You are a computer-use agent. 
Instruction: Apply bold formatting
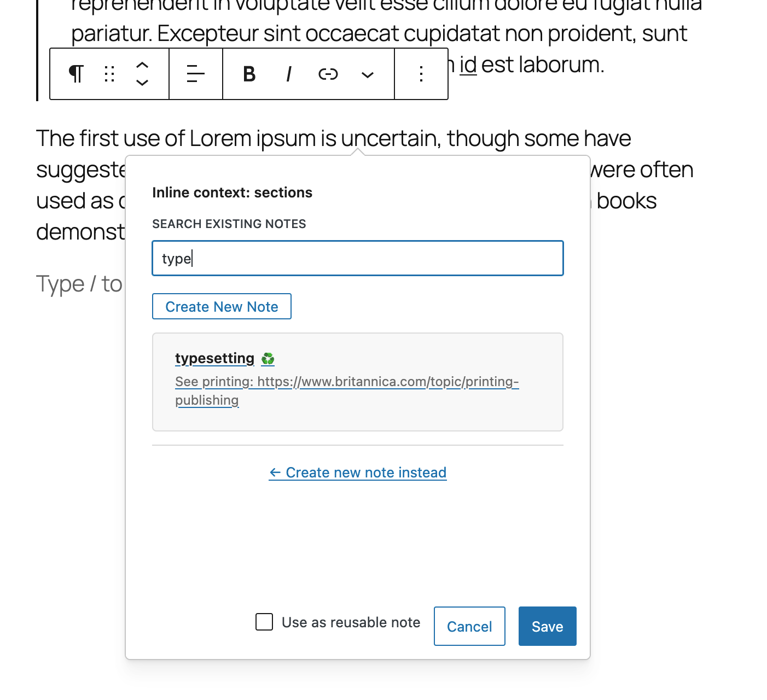pos(249,74)
